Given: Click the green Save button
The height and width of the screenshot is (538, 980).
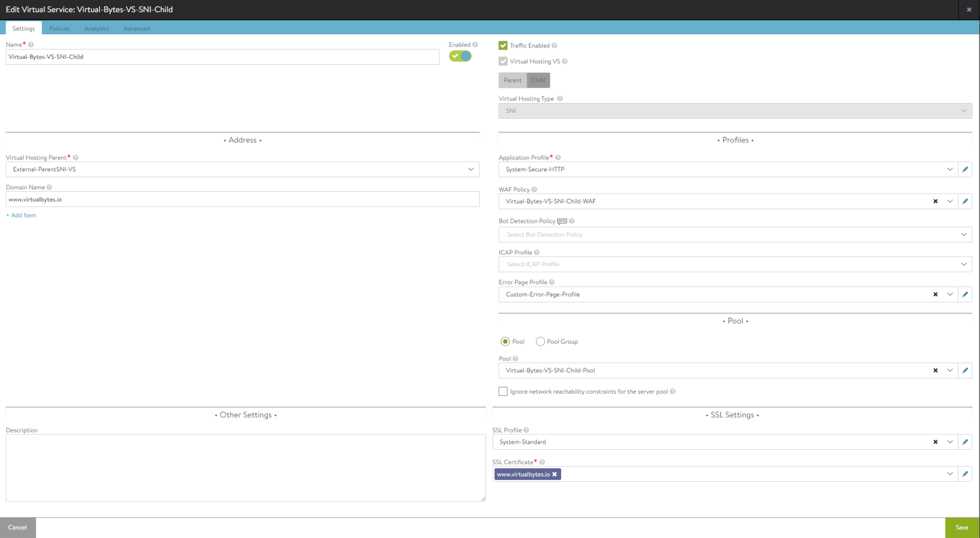Looking at the screenshot, I should point(962,527).
